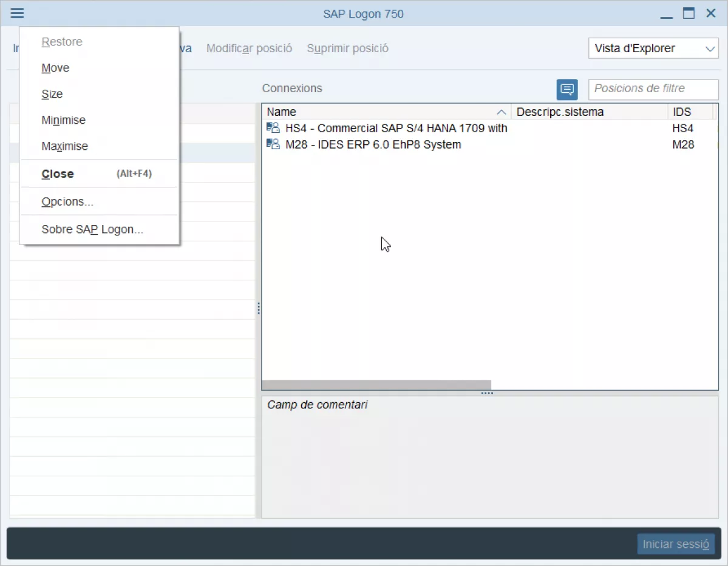This screenshot has width=728, height=566.
Task: Click the HS4 connection entry icon
Action: pyautogui.click(x=273, y=127)
